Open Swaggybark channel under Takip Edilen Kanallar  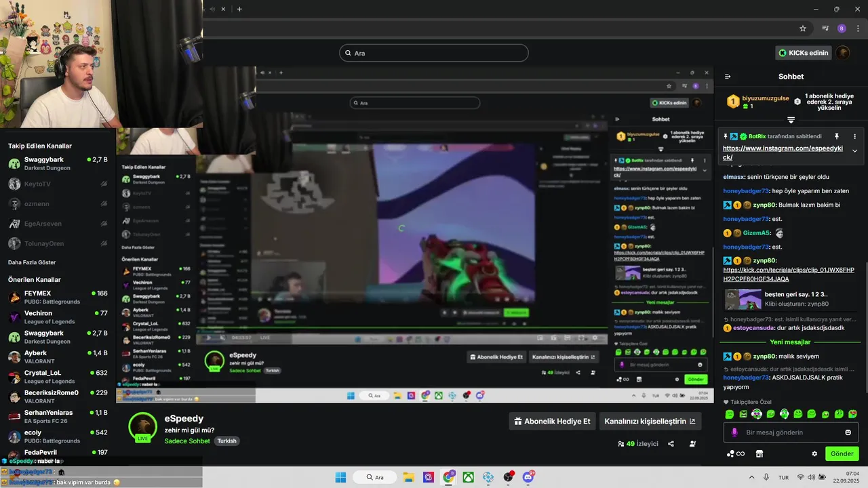58,163
